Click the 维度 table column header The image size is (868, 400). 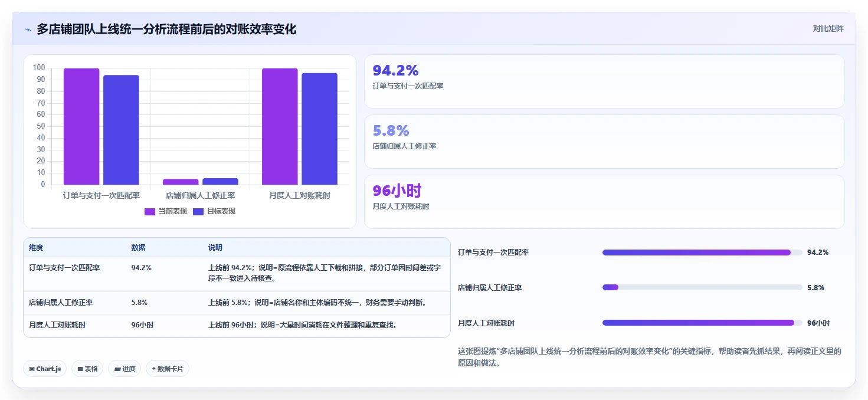(36, 248)
